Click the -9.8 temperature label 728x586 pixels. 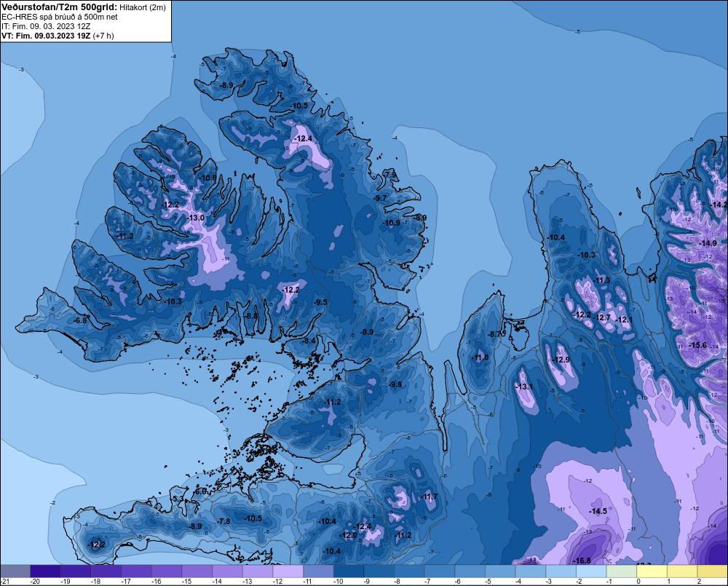tap(395, 385)
